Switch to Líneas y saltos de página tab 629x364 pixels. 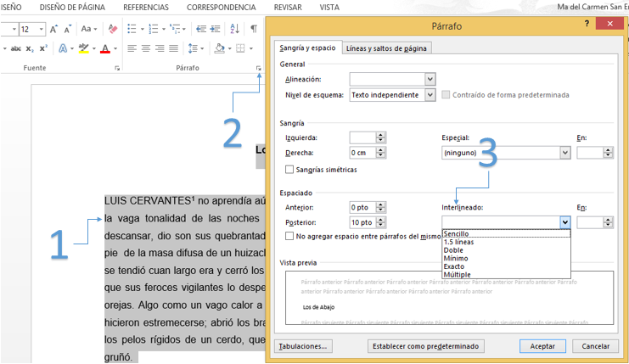tap(386, 48)
